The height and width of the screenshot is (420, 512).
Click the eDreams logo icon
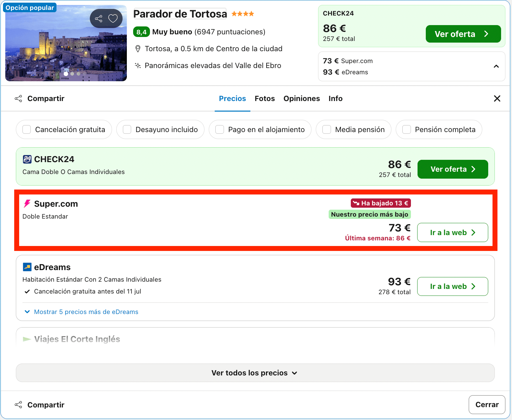coord(27,267)
